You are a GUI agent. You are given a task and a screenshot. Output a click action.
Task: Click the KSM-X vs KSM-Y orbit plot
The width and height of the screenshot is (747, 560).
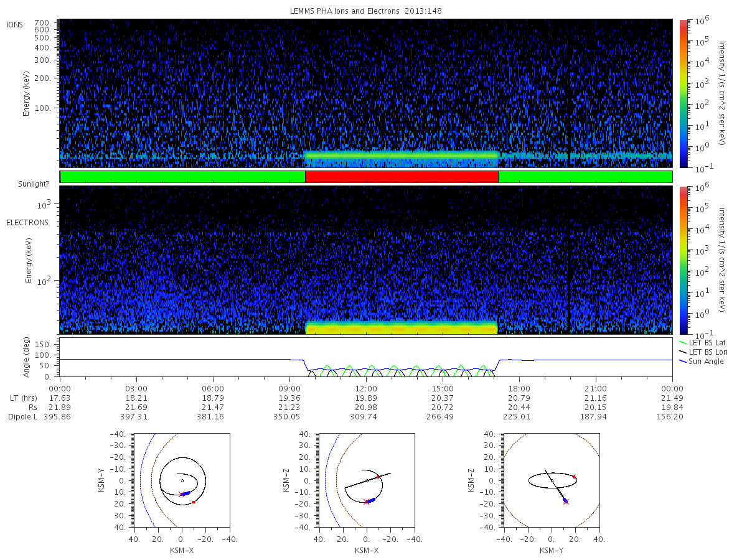point(181,480)
